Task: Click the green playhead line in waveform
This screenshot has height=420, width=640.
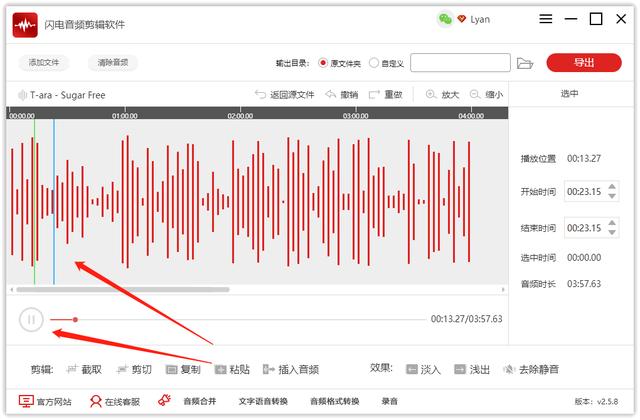Action: coord(34,202)
